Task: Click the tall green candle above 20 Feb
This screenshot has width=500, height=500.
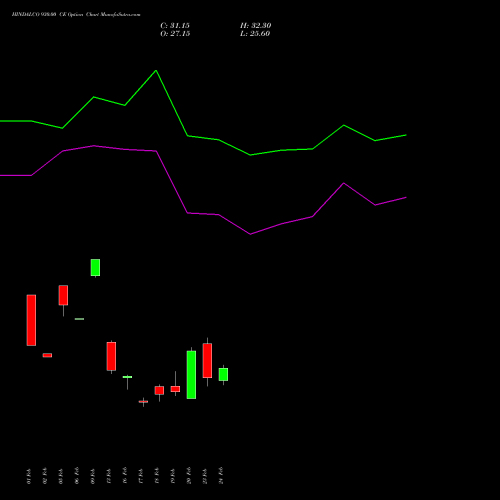Action: click(191, 375)
